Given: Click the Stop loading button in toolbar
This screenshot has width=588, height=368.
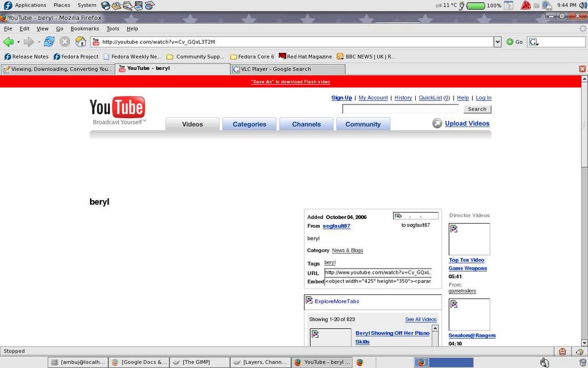Looking at the screenshot, I should pos(65,41).
